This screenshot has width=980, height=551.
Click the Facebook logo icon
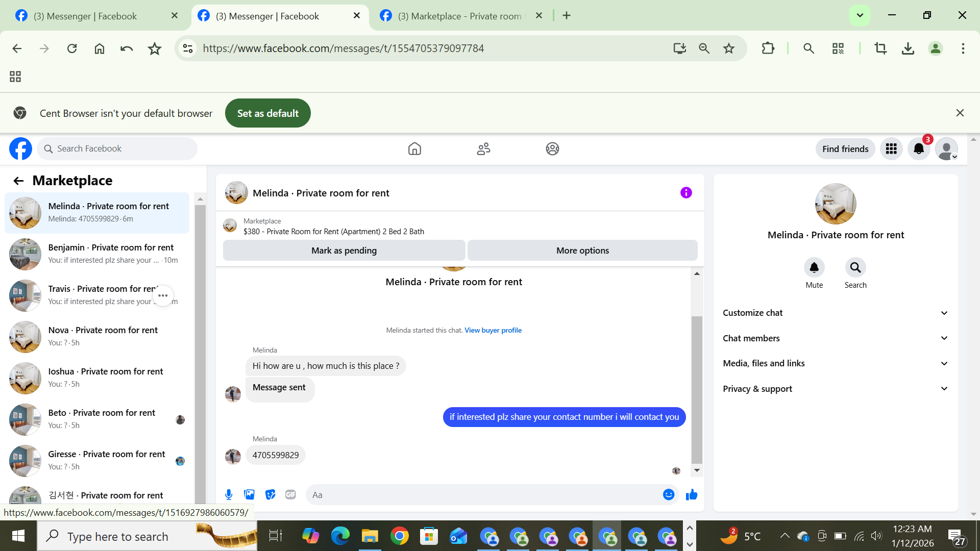20,148
